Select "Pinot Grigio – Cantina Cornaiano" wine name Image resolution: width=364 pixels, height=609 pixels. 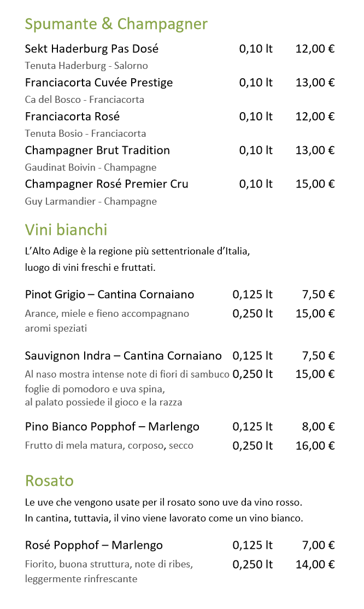pyautogui.click(x=109, y=294)
